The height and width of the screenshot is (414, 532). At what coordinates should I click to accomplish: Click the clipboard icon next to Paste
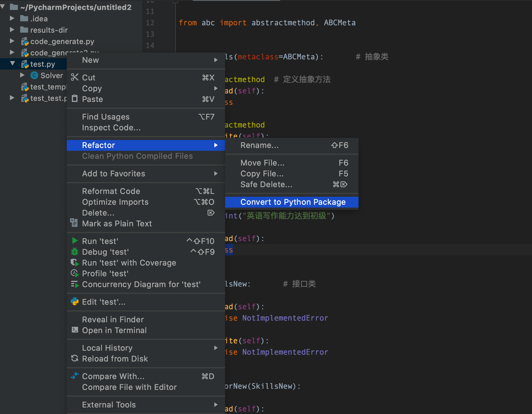75,99
